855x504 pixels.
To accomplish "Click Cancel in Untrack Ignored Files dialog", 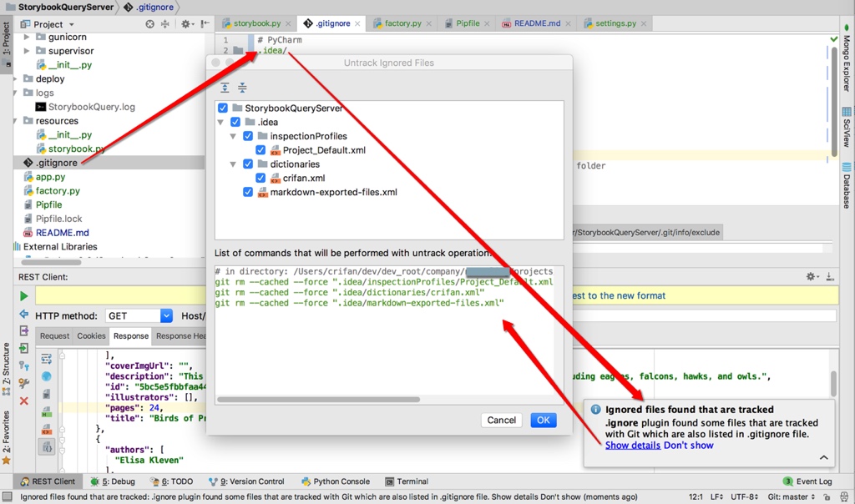I will [501, 420].
